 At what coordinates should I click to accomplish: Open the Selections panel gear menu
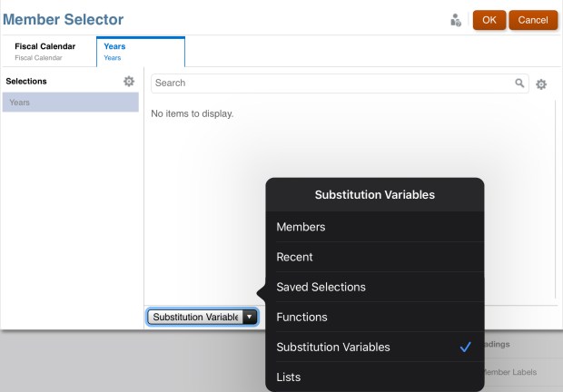[129, 82]
